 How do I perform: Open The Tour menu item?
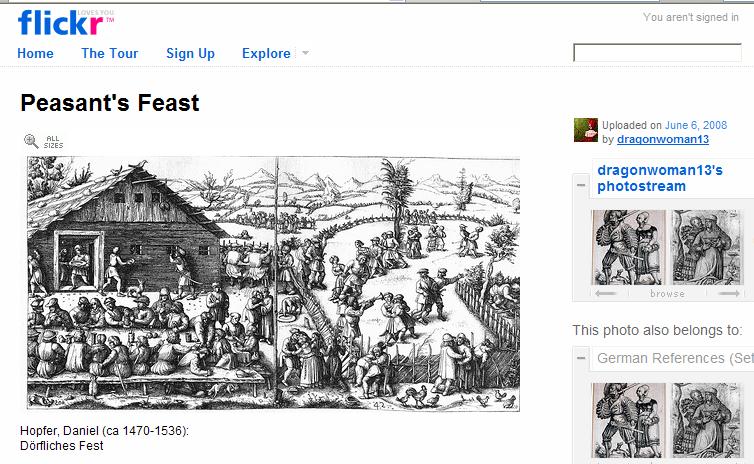click(110, 53)
